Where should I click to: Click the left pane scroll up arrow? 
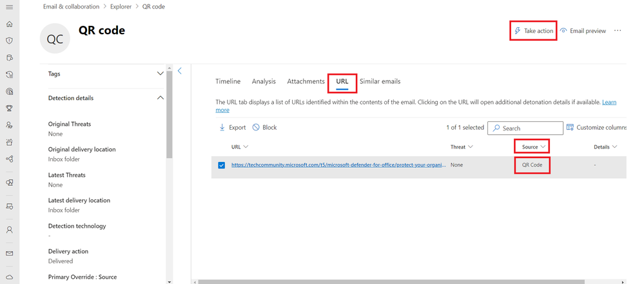click(x=170, y=67)
